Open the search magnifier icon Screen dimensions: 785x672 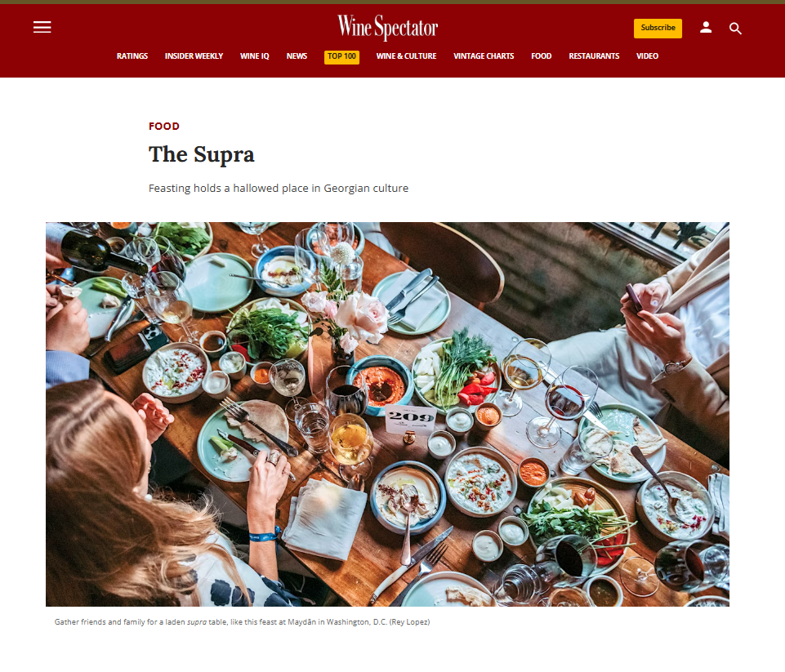coord(735,28)
